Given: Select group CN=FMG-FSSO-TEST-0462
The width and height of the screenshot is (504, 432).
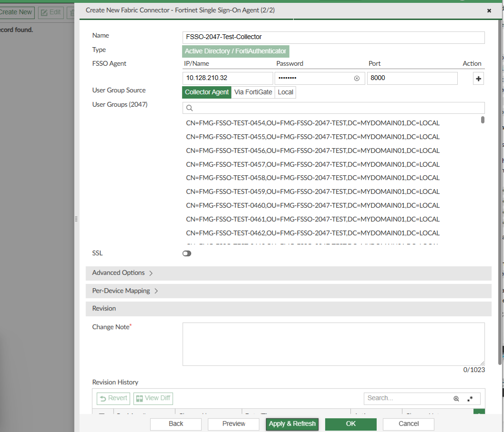Looking at the screenshot, I should (x=313, y=233).
